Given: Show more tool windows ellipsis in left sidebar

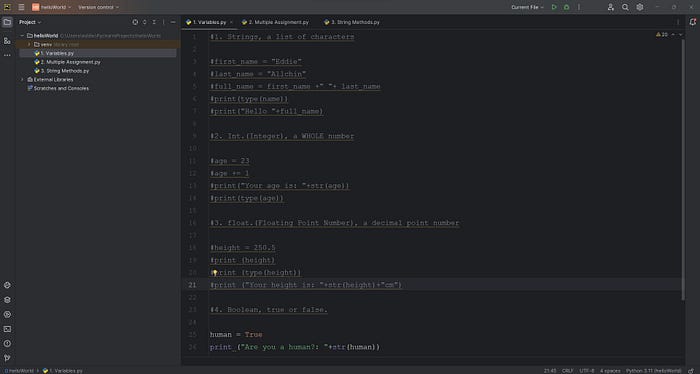Looking at the screenshot, I should point(7,55).
